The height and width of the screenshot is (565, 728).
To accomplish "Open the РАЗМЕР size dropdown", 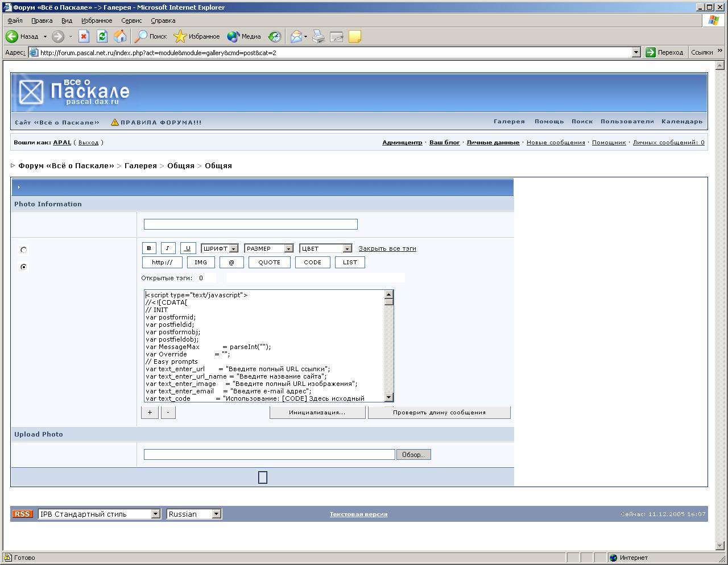I will point(268,248).
